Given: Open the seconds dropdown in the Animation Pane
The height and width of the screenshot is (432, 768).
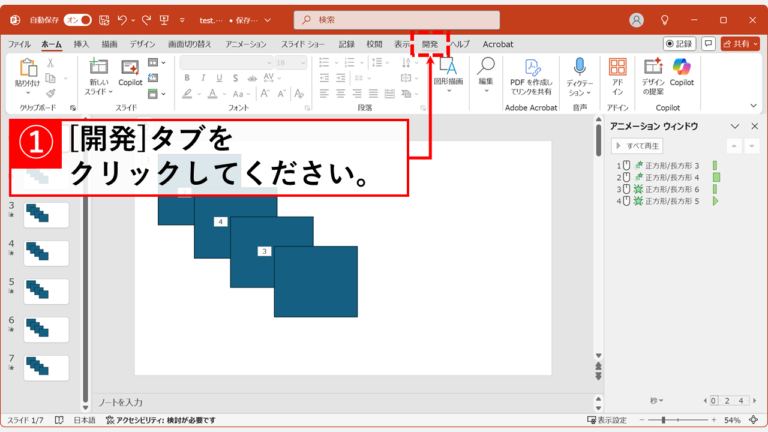Looking at the screenshot, I should (x=656, y=401).
